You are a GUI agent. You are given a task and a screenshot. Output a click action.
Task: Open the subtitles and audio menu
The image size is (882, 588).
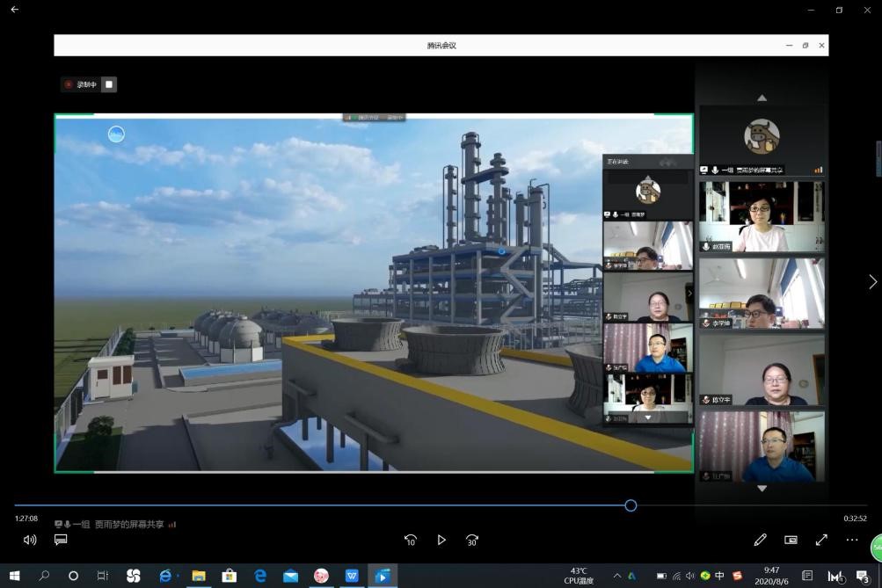(61, 540)
